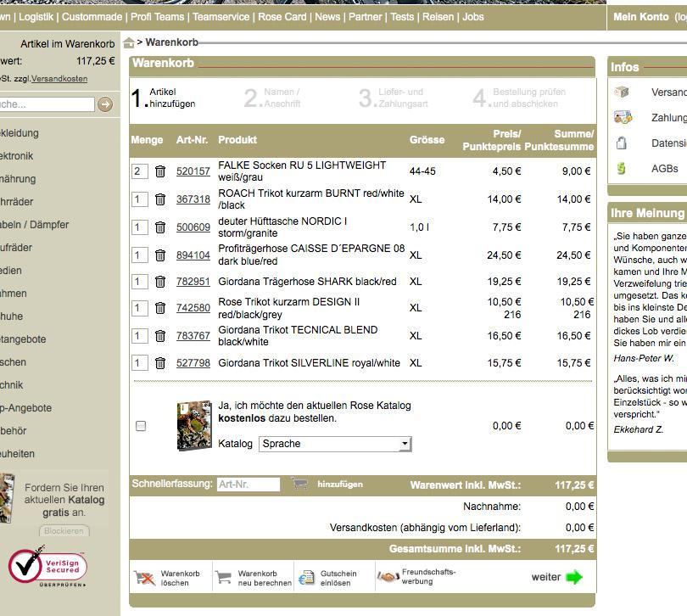Click the VeriSign Secured seal
The image size is (687, 616).
coord(47,567)
